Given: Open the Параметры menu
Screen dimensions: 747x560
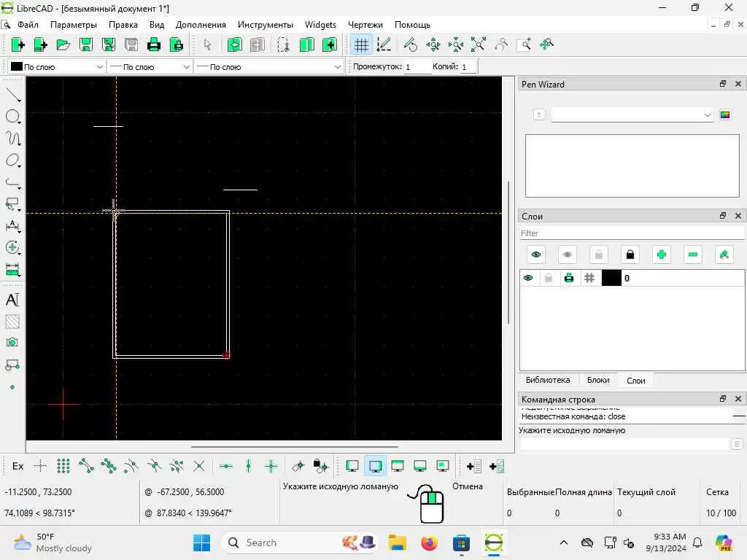Looking at the screenshot, I should tap(74, 25).
